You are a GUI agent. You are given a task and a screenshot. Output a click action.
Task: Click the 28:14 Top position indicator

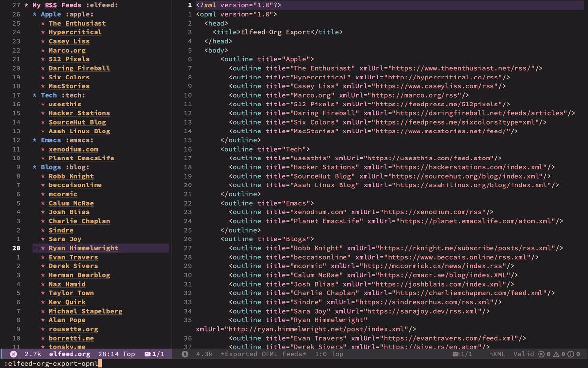click(x=117, y=354)
